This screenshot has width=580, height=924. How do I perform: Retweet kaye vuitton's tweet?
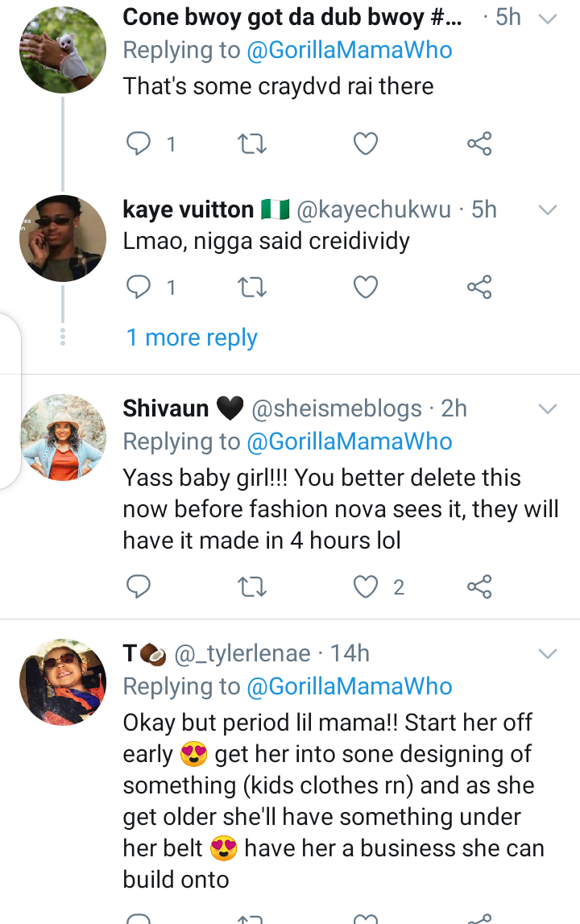pyautogui.click(x=253, y=287)
